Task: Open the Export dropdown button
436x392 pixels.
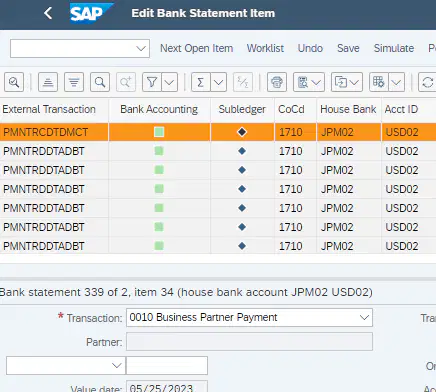Action: tap(347, 82)
